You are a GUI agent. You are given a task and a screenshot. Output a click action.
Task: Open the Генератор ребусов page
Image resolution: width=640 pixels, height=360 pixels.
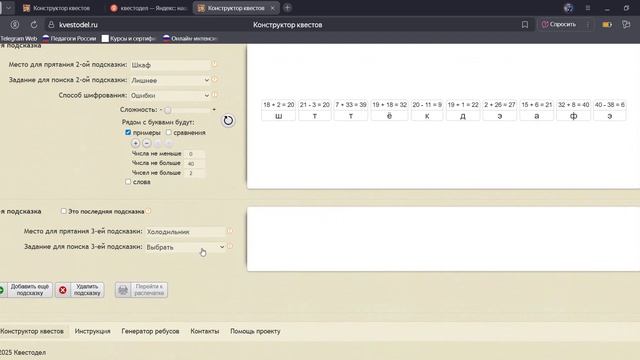coord(150,331)
